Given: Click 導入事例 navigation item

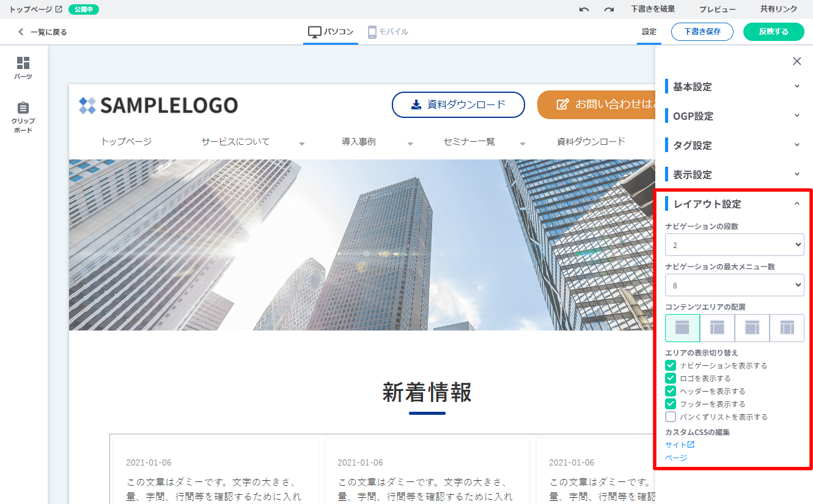Looking at the screenshot, I should (x=359, y=141).
